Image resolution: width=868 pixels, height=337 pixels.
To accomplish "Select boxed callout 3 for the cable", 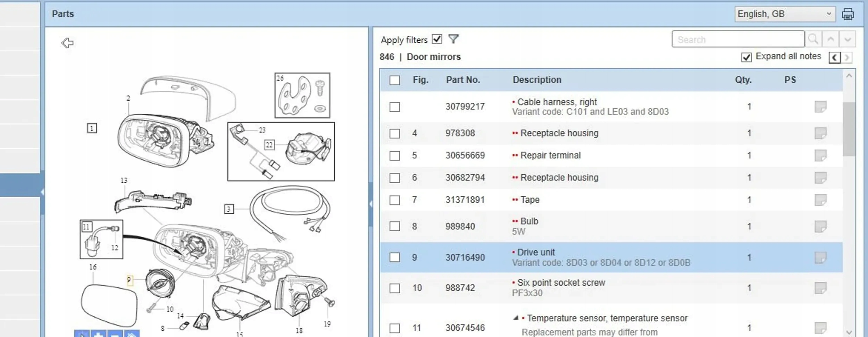I will pos(229,209).
